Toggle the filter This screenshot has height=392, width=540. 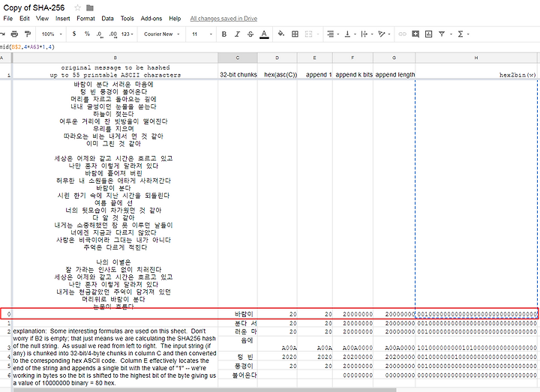coord(442,34)
